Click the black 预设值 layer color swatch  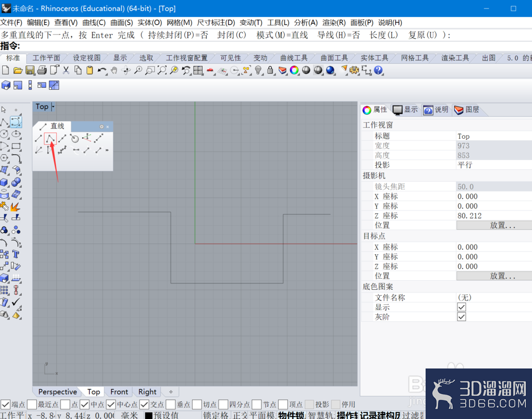pos(148,415)
